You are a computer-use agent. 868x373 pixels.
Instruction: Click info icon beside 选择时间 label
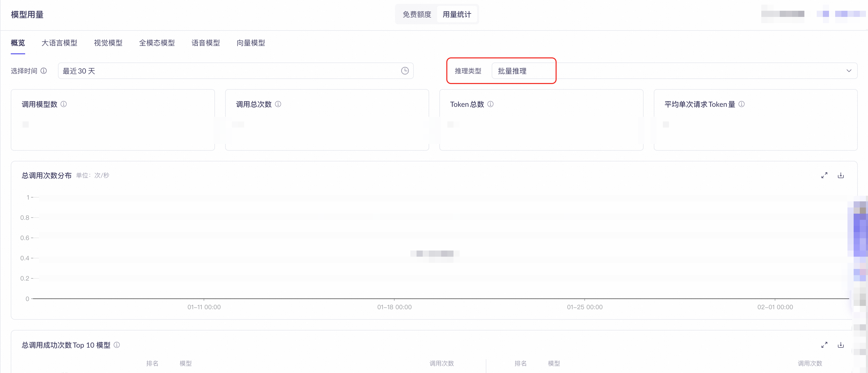(x=44, y=71)
